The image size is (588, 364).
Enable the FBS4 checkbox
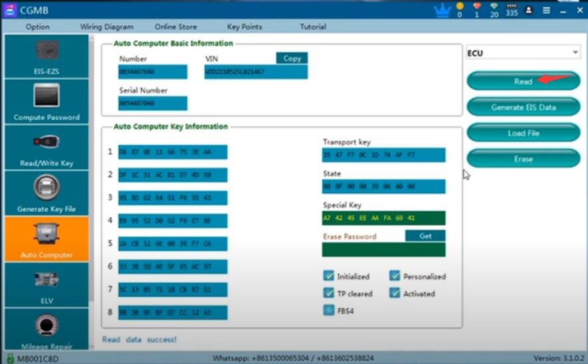(x=328, y=310)
